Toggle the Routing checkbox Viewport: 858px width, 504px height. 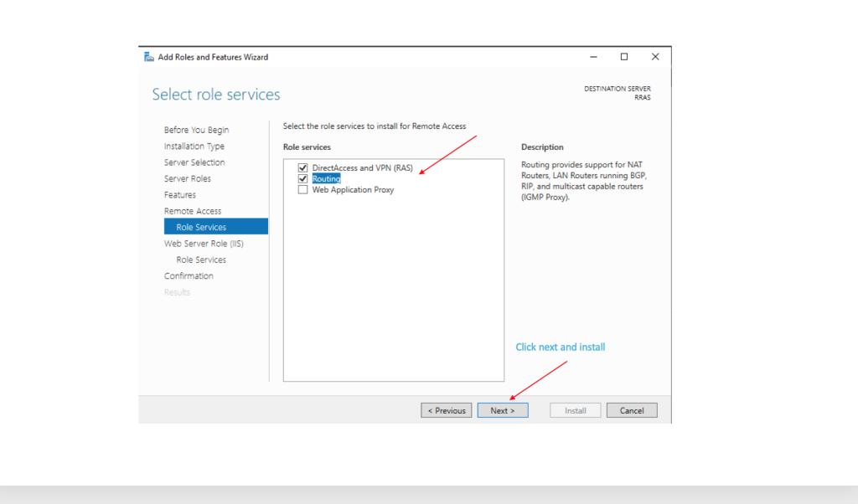pyautogui.click(x=303, y=179)
